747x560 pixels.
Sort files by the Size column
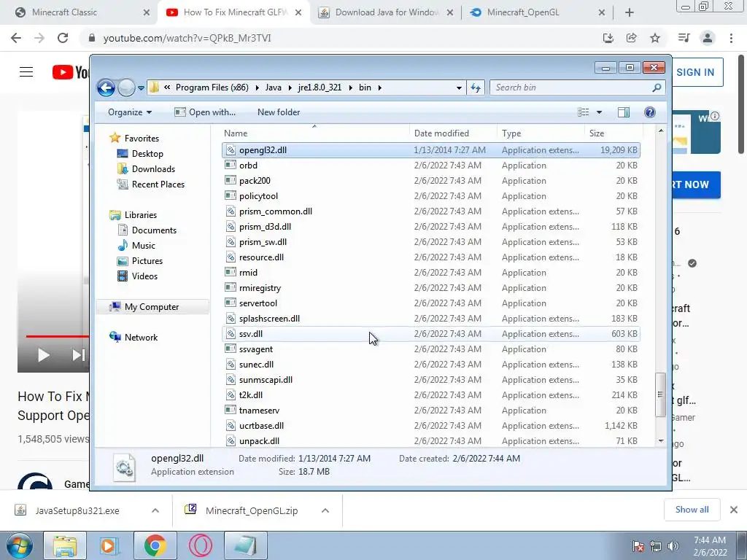click(613, 133)
